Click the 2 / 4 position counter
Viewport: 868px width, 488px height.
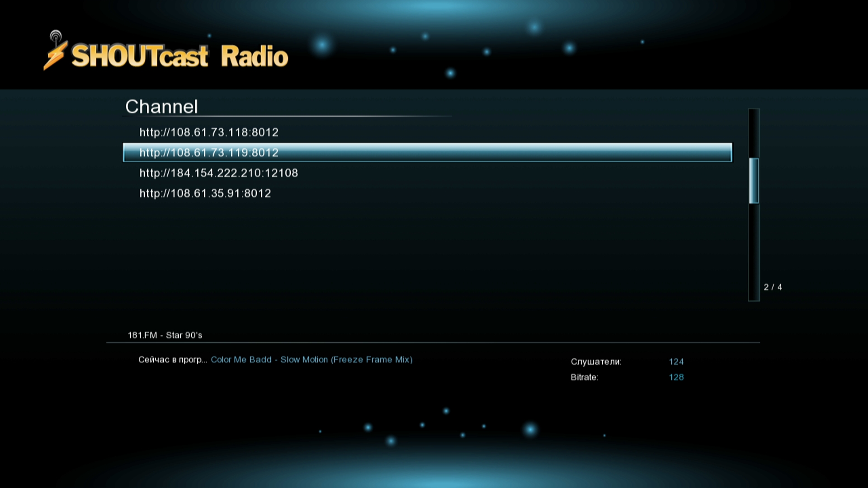point(773,287)
